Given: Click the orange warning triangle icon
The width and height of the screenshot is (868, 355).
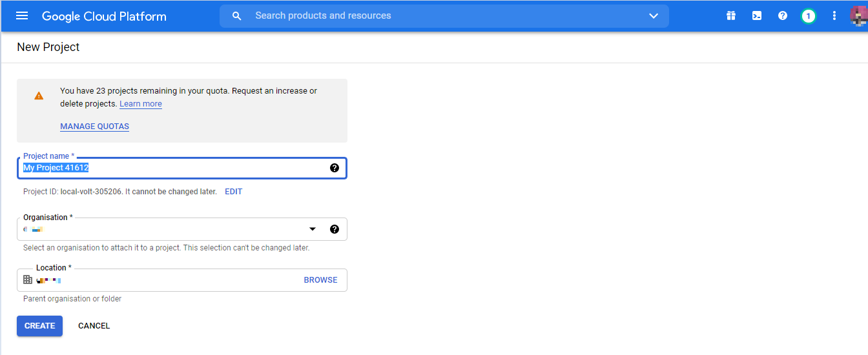Looking at the screenshot, I should click(x=39, y=96).
